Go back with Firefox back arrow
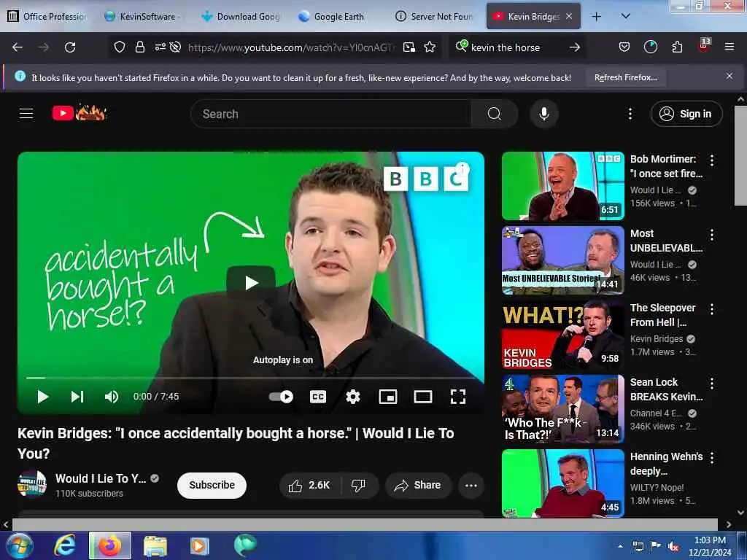The height and width of the screenshot is (560, 747). coord(18,47)
